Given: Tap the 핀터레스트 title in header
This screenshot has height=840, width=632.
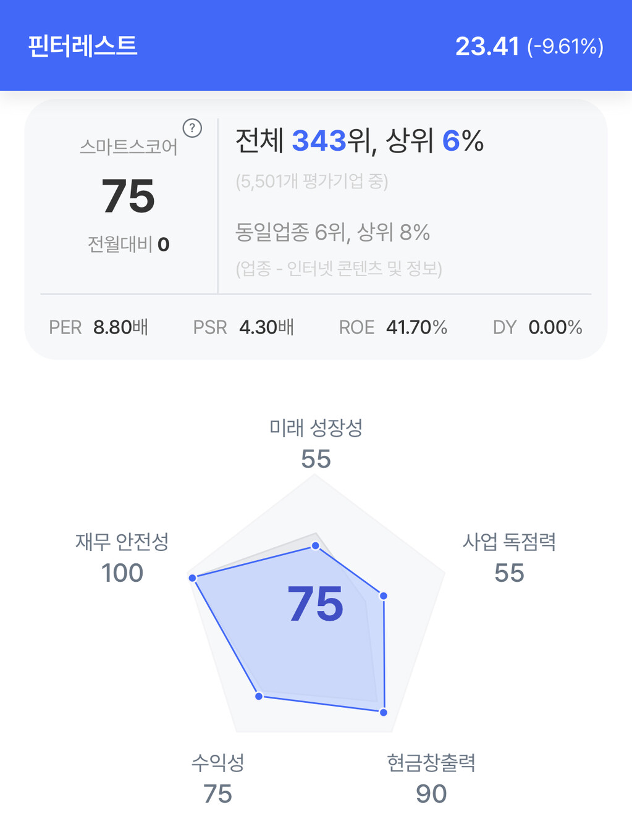Looking at the screenshot, I should tap(83, 46).
